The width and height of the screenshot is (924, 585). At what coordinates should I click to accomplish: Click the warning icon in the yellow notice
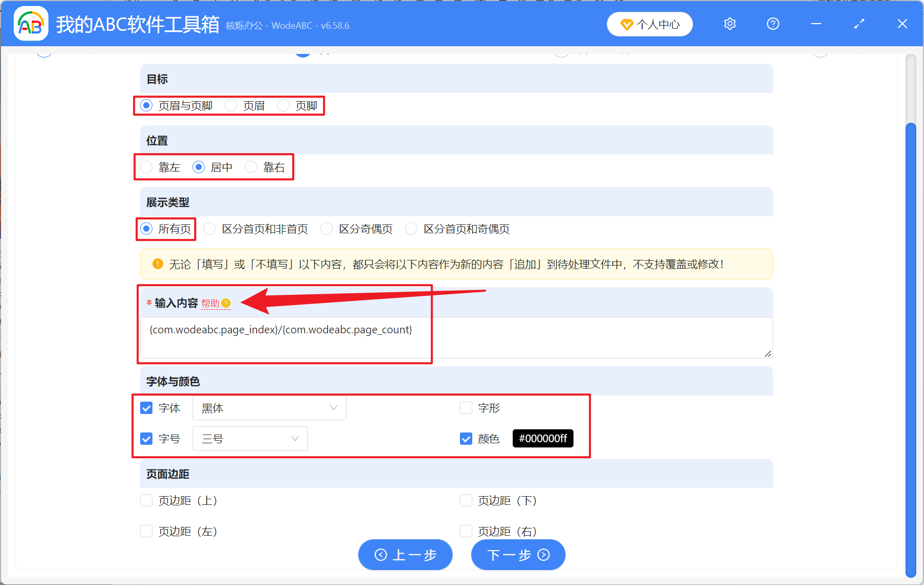click(157, 264)
